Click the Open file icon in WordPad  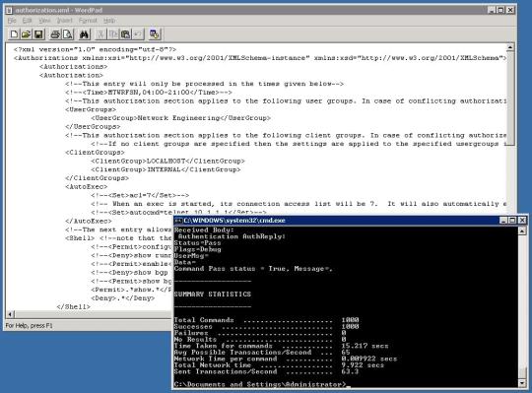pos(26,34)
